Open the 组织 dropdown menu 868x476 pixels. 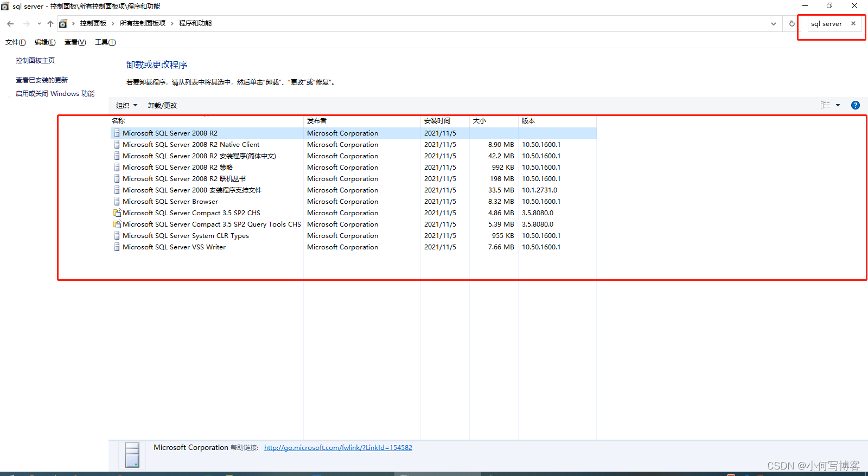(x=126, y=105)
